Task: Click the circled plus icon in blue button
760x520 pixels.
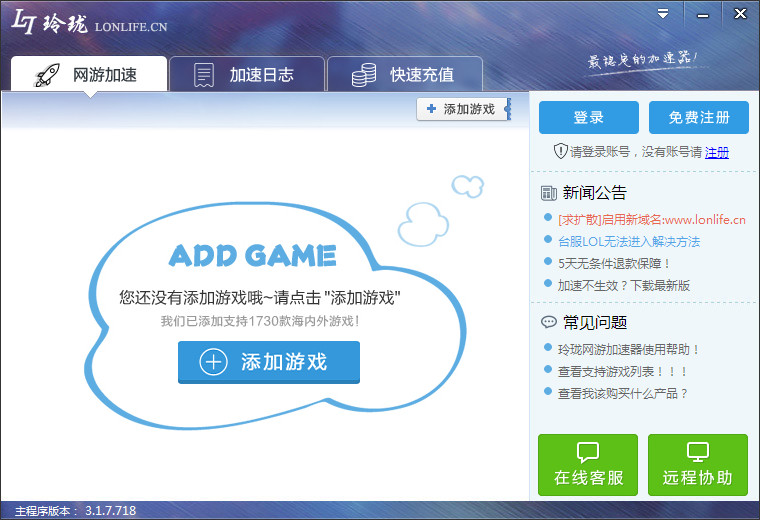Action: click(213, 362)
